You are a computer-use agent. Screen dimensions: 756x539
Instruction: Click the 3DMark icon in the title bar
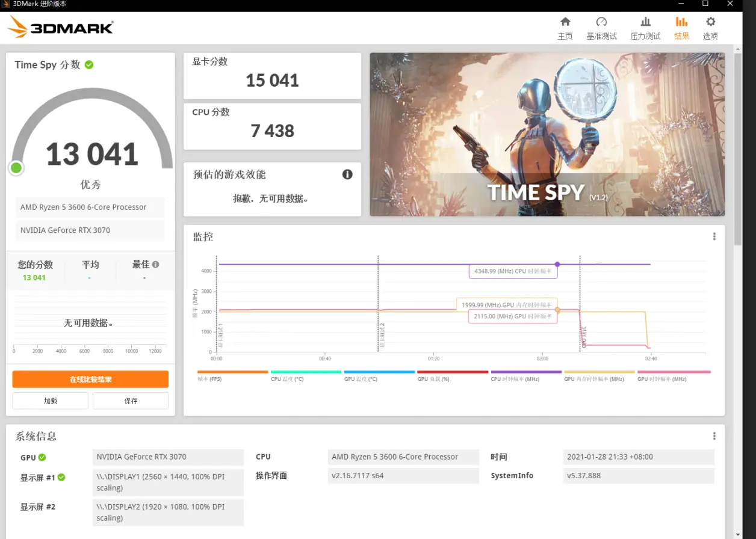pyautogui.click(x=7, y=4)
